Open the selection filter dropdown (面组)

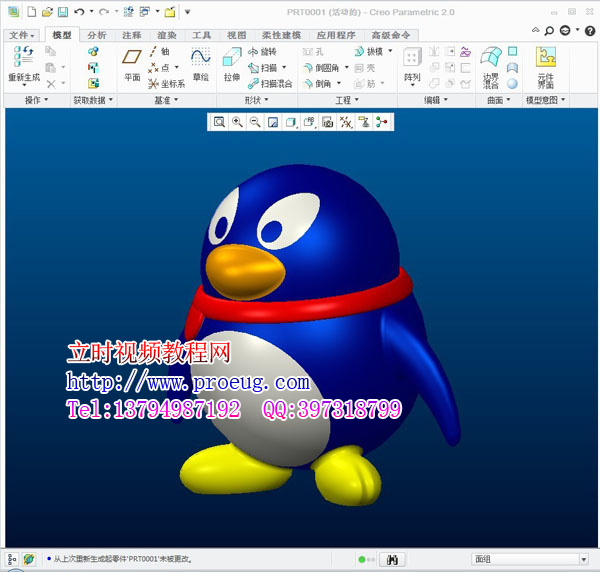[530, 559]
